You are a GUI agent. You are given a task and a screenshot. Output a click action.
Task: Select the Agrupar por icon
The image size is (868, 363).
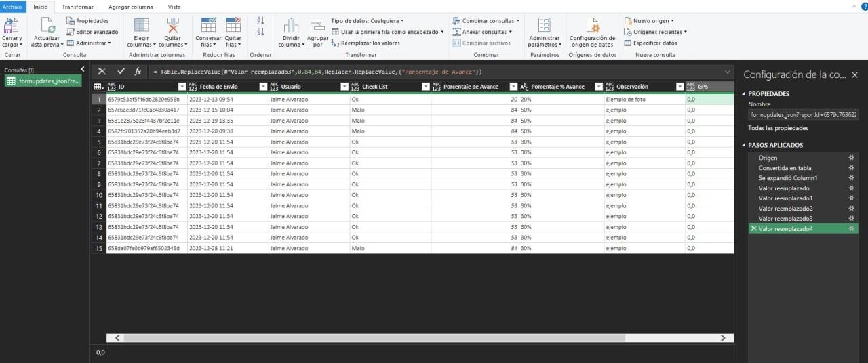pyautogui.click(x=317, y=26)
